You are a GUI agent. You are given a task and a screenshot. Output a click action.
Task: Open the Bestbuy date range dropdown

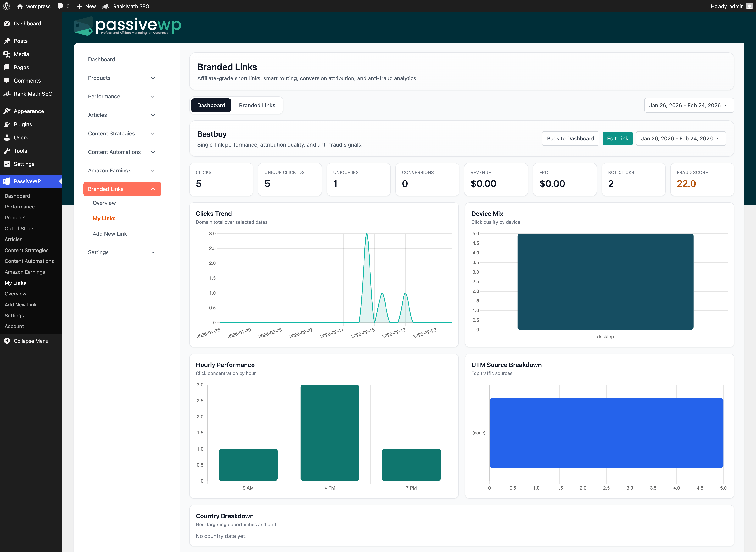click(681, 138)
